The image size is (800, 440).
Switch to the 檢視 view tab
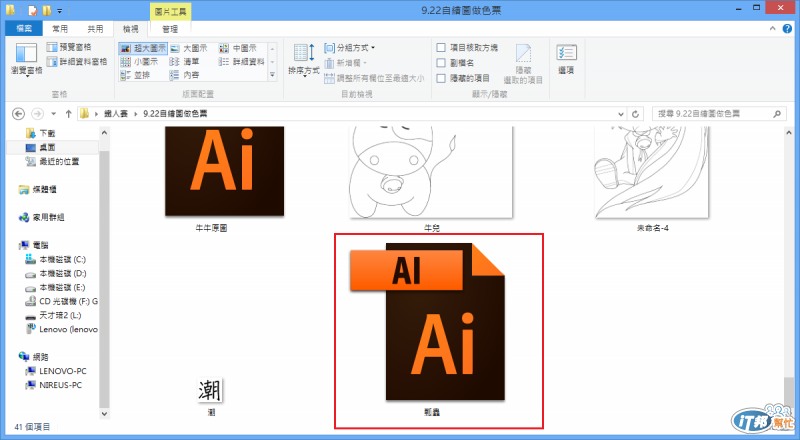coord(131,29)
